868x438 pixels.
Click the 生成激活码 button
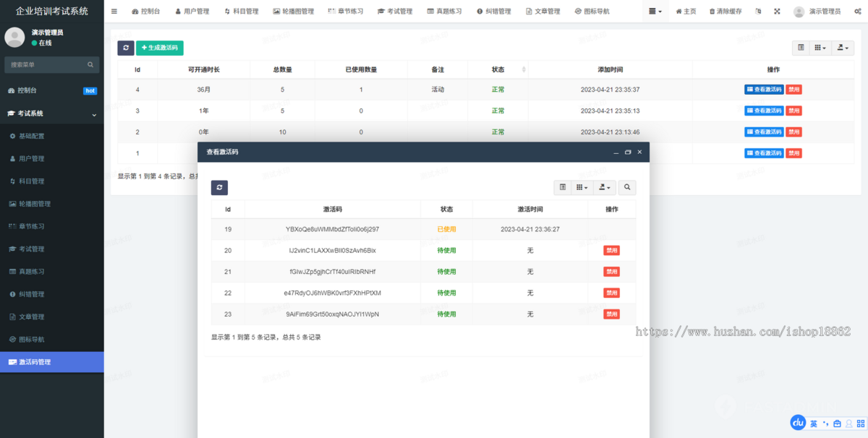(160, 48)
